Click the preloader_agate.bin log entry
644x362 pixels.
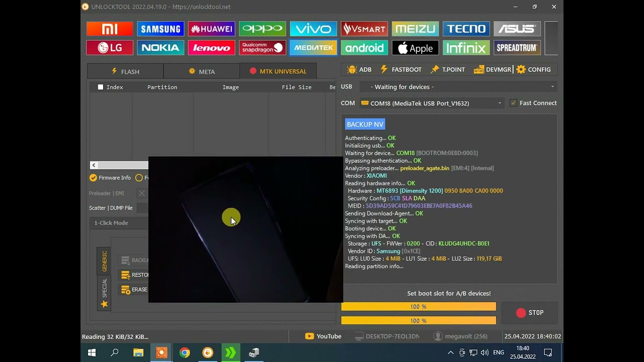[425, 168]
